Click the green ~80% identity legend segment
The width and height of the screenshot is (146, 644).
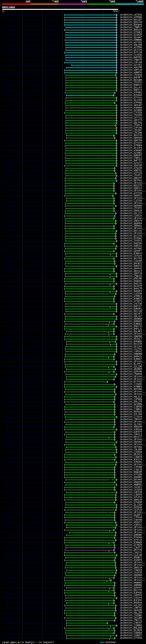pos(101,4)
